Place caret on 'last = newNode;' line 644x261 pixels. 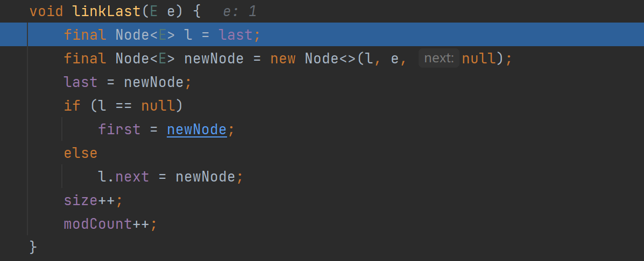[x=128, y=82]
